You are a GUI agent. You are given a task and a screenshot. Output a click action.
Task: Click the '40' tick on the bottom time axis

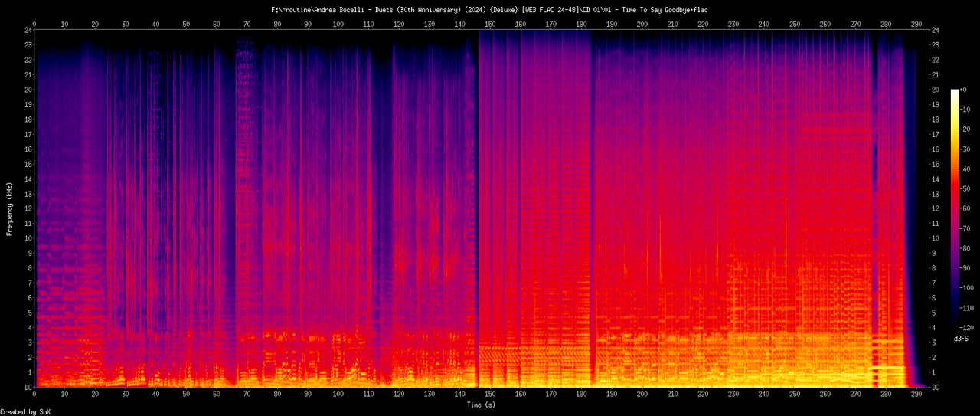[156, 394]
